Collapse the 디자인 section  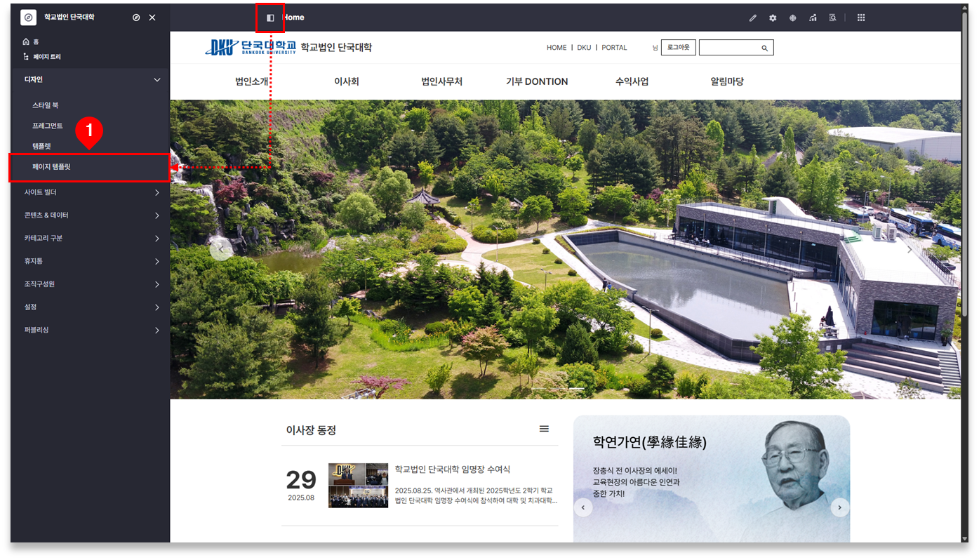(x=156, y=80)
